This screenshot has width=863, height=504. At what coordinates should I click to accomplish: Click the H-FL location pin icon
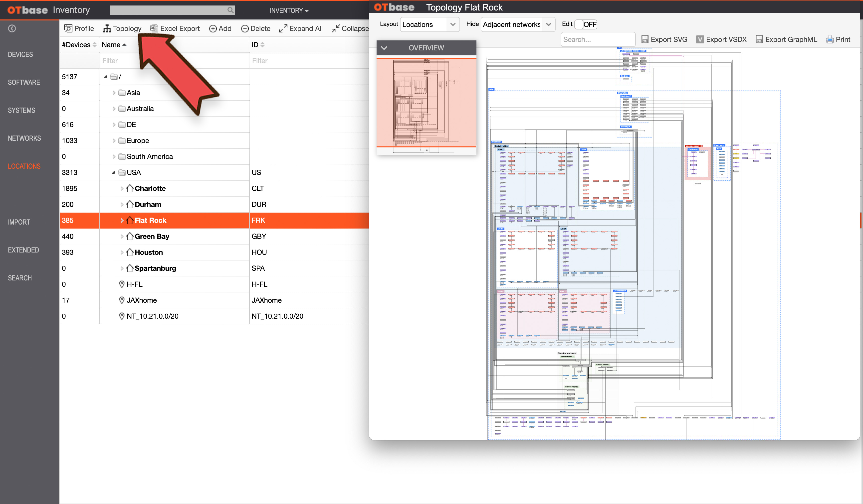122,284
